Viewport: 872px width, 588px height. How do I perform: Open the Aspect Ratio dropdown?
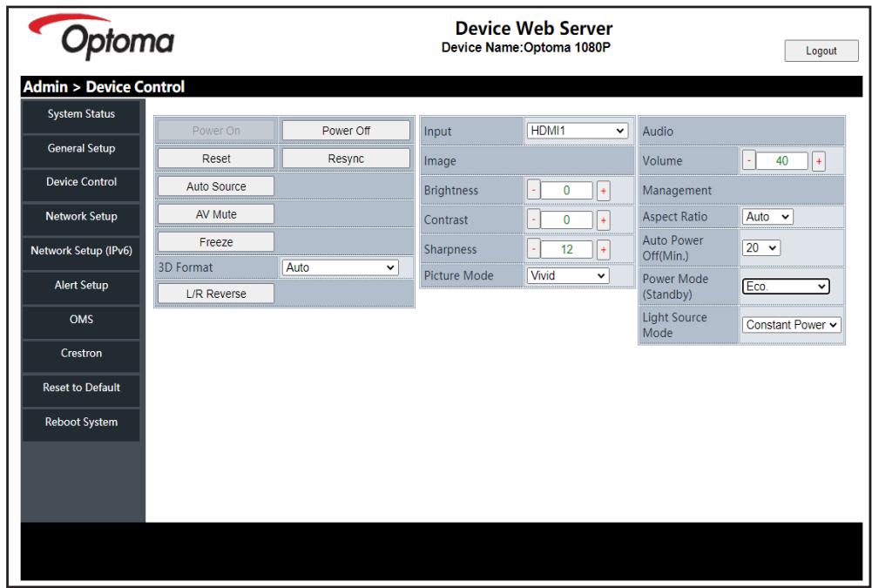pyautogui.click(x=767, y=217)
